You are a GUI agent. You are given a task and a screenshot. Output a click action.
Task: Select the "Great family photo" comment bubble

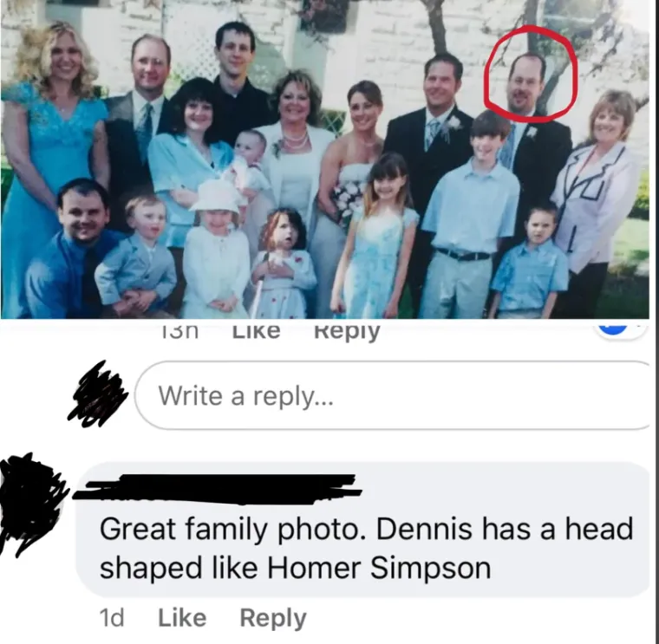click(363, 530)
